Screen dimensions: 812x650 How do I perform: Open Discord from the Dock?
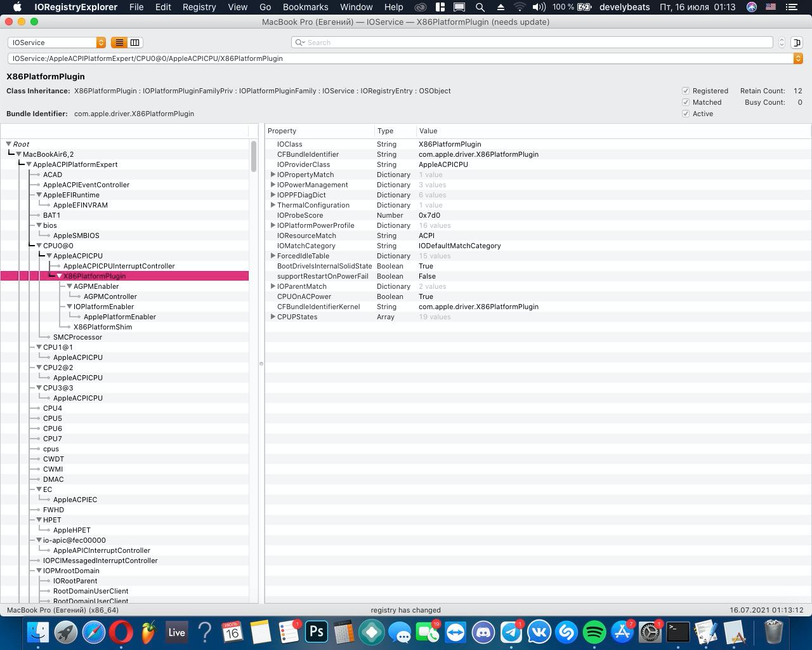483,632
